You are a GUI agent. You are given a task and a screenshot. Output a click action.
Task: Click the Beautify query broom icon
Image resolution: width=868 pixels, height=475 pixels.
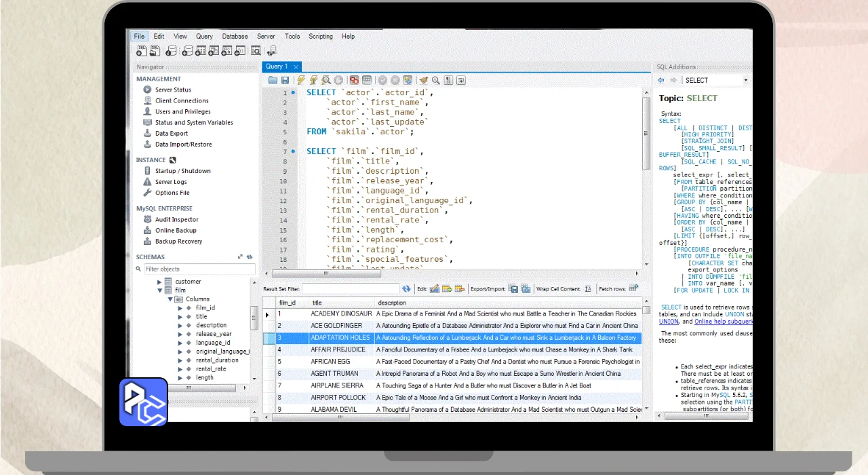coord(423,80)
